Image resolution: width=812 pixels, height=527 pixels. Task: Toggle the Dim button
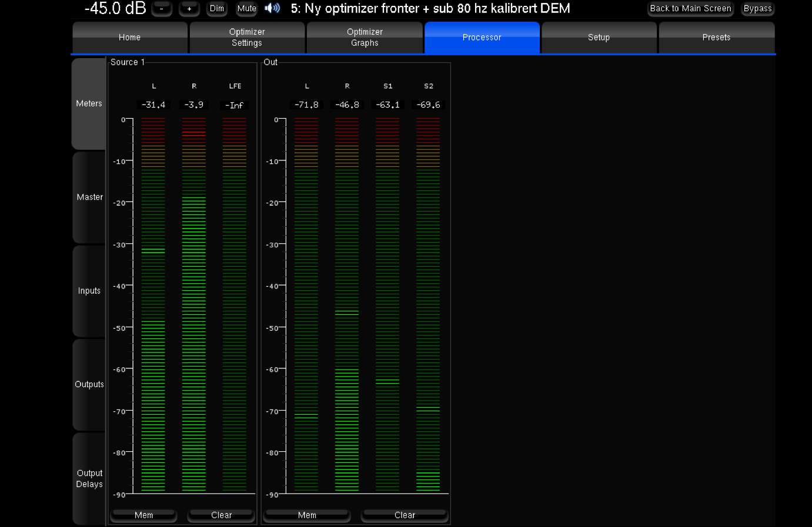[x=217, y=9]
